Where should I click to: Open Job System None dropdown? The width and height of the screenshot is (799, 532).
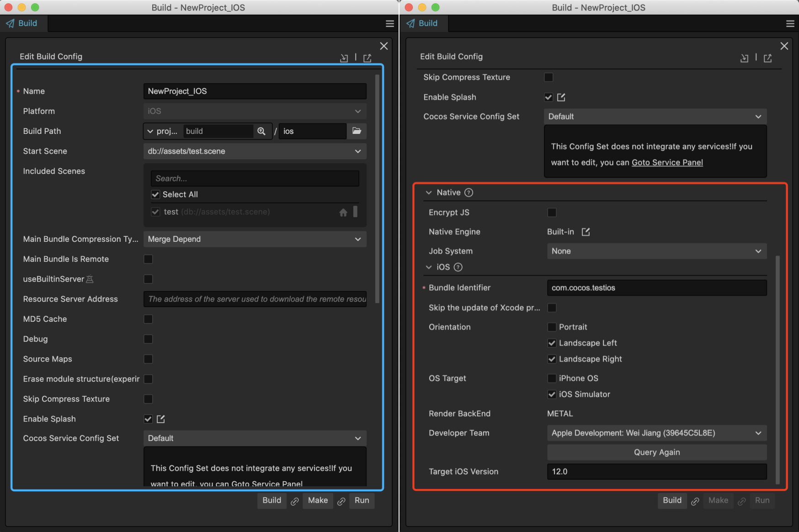click(x=657, y=251)
